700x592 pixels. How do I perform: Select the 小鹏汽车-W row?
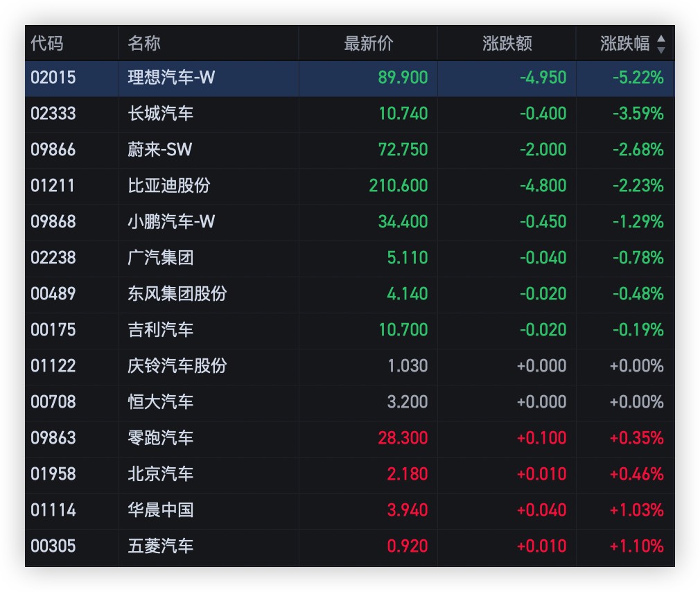(x=171, y=222)
